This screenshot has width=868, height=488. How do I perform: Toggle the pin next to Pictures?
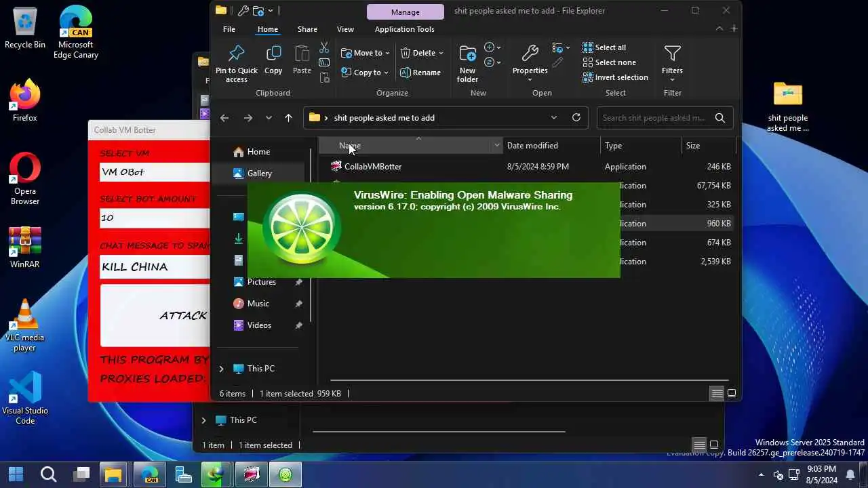tap(298, 282)
